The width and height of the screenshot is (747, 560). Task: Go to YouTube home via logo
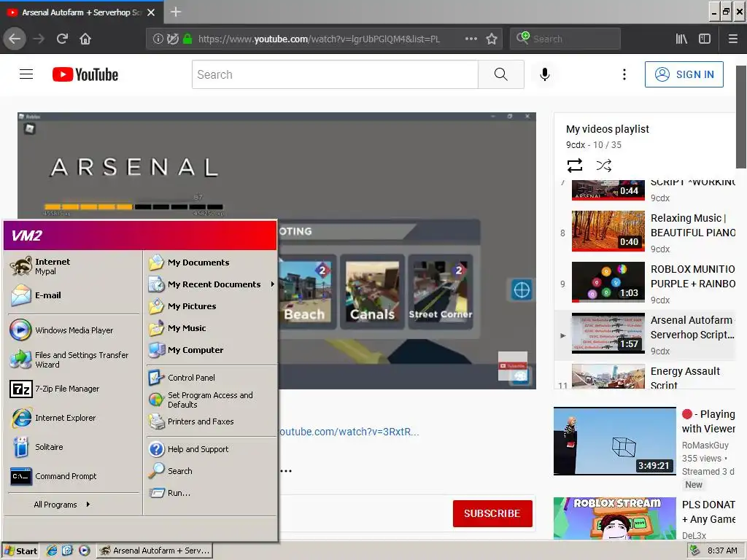(85, 74)
